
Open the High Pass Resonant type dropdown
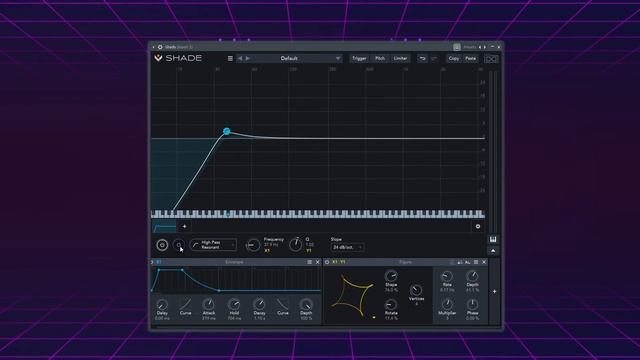pos(213,245)
